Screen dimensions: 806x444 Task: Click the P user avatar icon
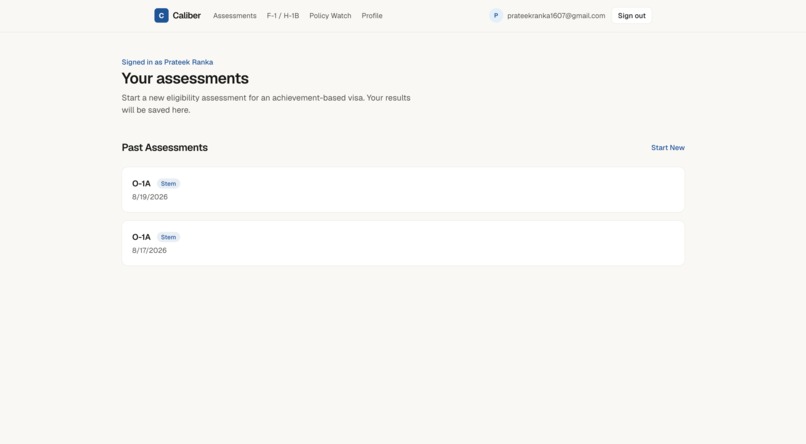496,15
